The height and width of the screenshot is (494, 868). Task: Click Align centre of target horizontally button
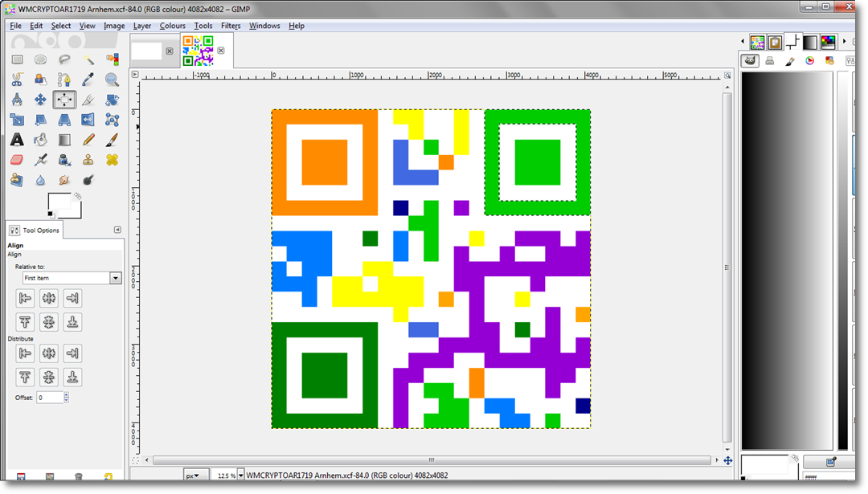point(49,298)
